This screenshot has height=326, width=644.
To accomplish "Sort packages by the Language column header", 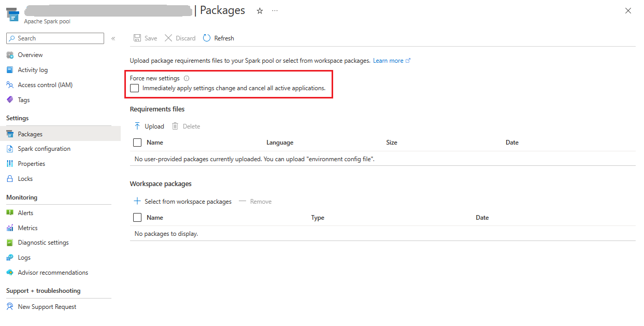I will [x=280, y=143].
